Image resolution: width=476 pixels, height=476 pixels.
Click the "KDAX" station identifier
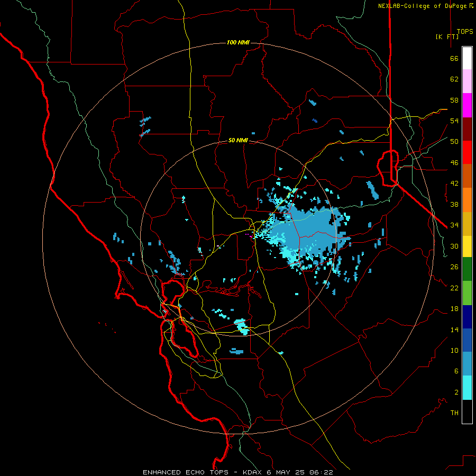pos(253,472)
